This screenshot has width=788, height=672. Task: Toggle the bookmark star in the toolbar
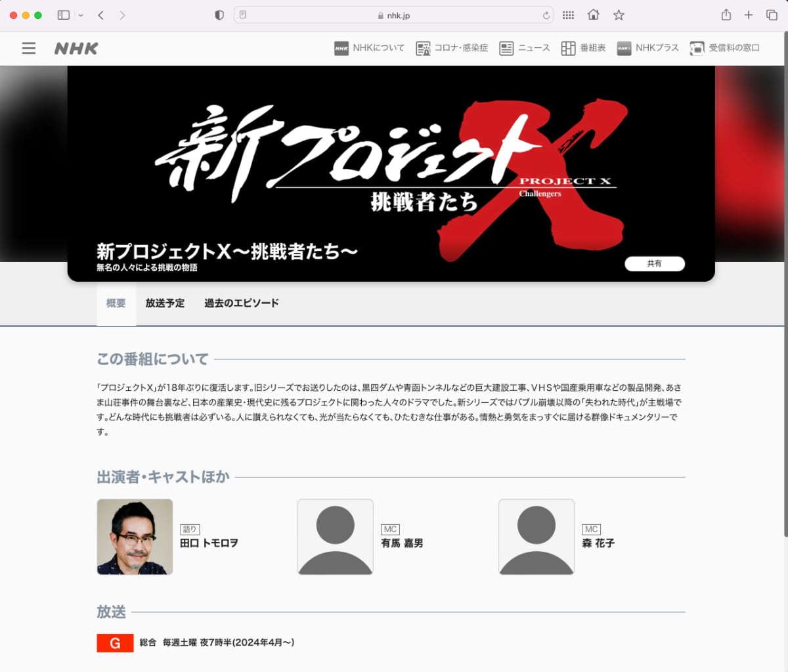tap(618, 14)
